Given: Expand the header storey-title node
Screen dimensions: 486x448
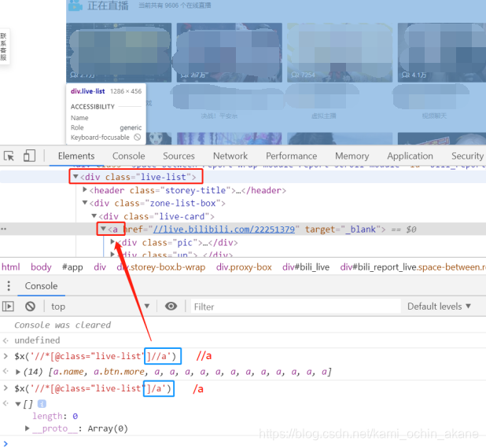Looking at the screenshot, I should (85, 189).
